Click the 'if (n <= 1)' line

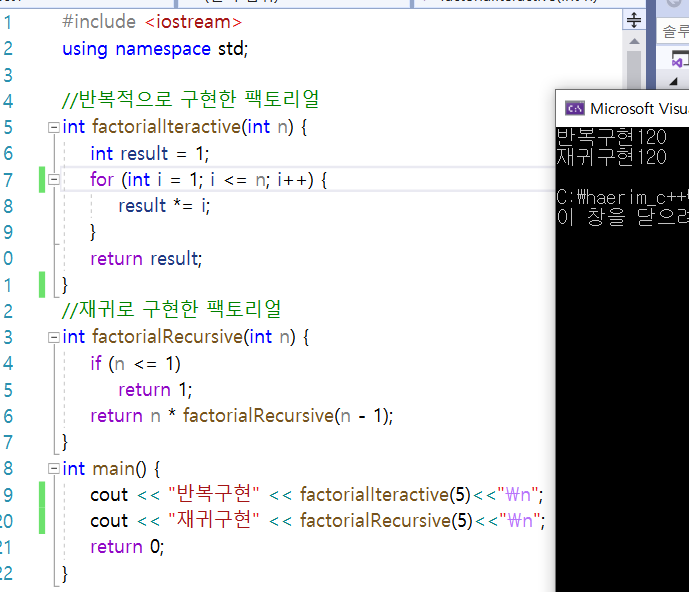click(x=135, y=364)
